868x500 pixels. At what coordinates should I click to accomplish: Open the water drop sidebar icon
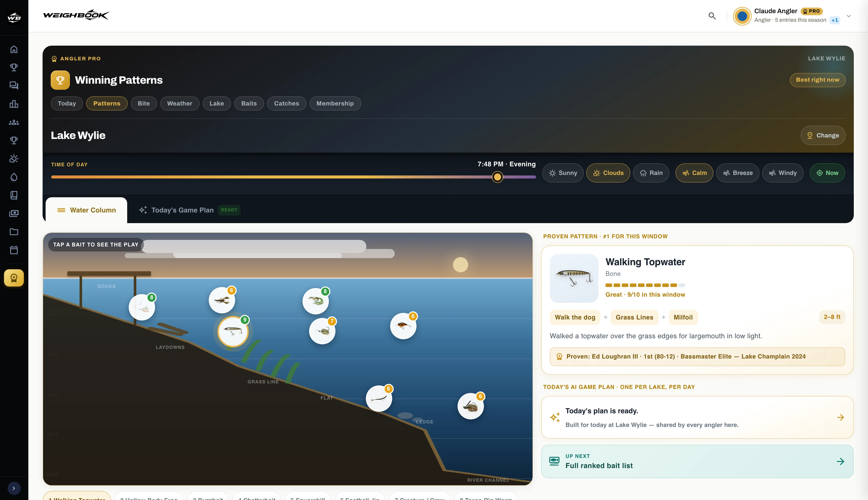(14, 177)
